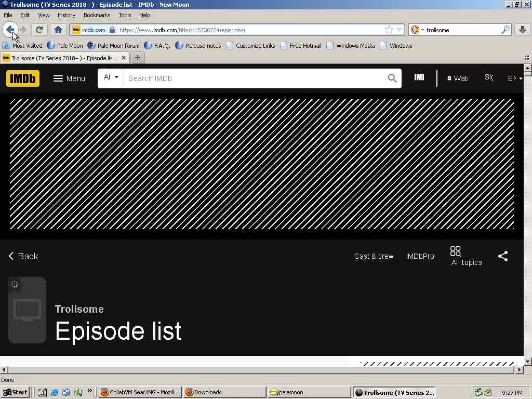Close the Trollsome episode list tab
The width and height of the screenshot is (532, 399).
pos(124,58)
